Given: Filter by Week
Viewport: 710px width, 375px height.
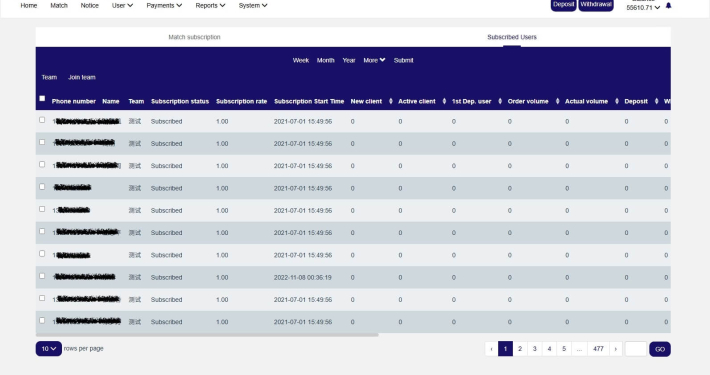Looking at the screenshot, I should click(x=301, y=60).
